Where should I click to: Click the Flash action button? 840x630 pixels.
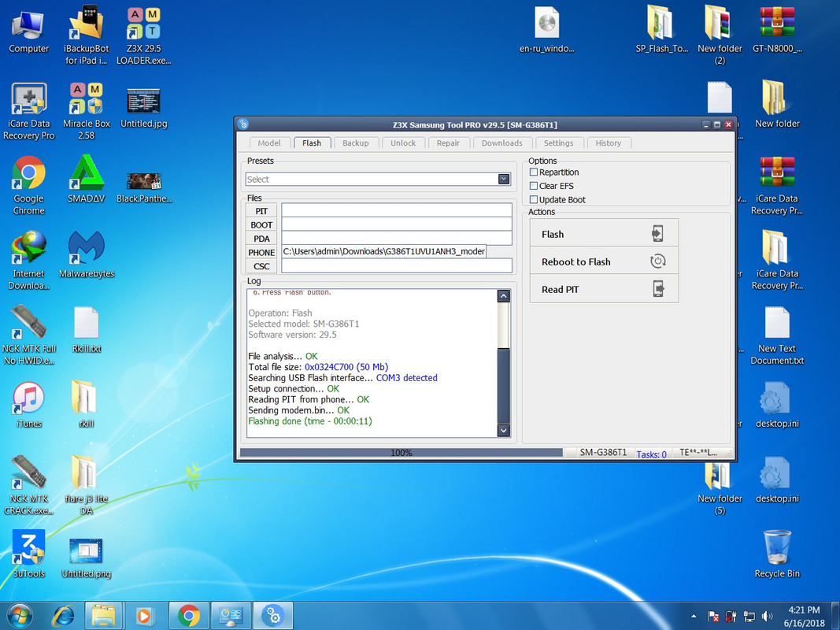point(605,234)
